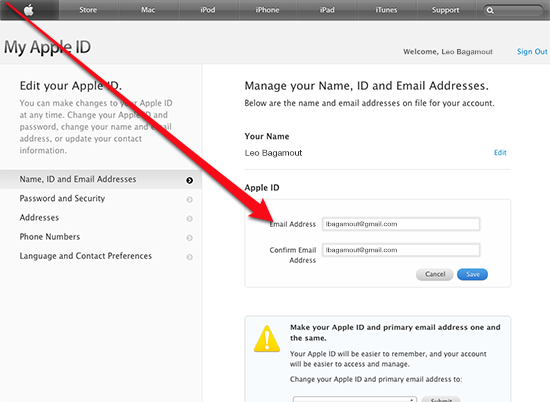The image size is (550, 402).
Task: Go to the Support nav tab
Action: click(445, 10)
